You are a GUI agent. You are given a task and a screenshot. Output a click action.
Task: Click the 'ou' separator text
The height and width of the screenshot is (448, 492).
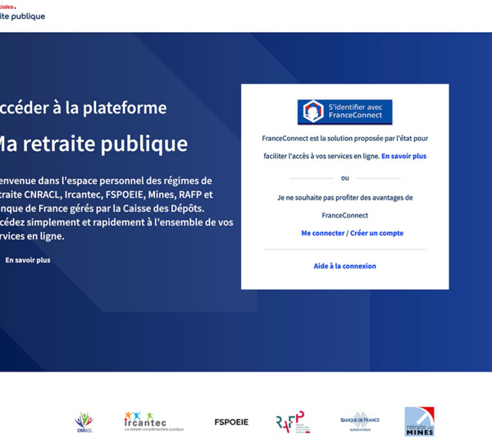tap(345, 178)
